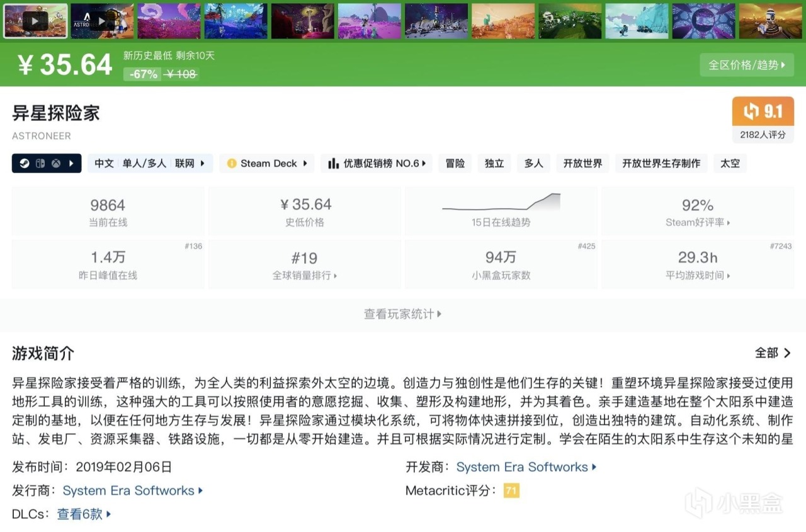
Task: Select the 开放世界 tag
Action: pos(582,164)
